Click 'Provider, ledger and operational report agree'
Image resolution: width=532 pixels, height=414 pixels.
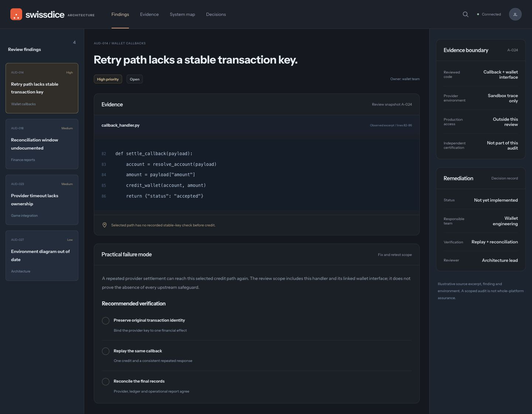[x=151, y=391]
